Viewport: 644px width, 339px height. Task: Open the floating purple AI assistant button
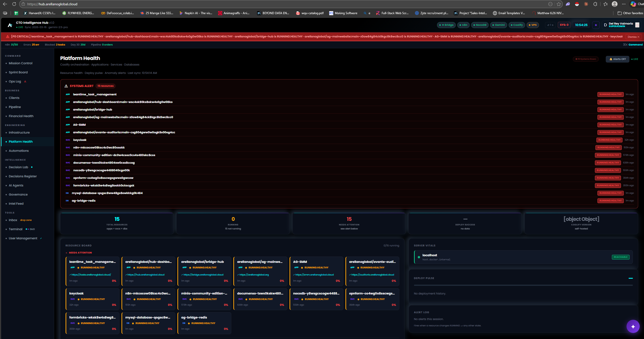[x=633, y=326]
